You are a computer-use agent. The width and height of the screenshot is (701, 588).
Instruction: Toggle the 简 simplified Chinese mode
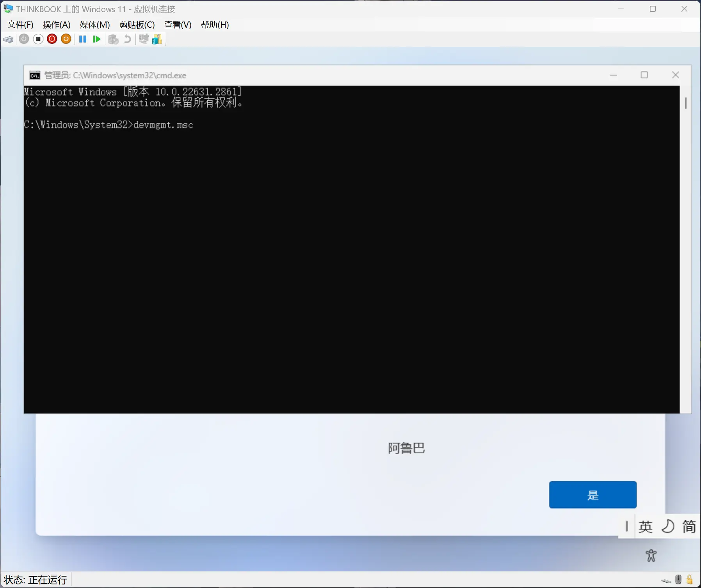click(689, 527)
